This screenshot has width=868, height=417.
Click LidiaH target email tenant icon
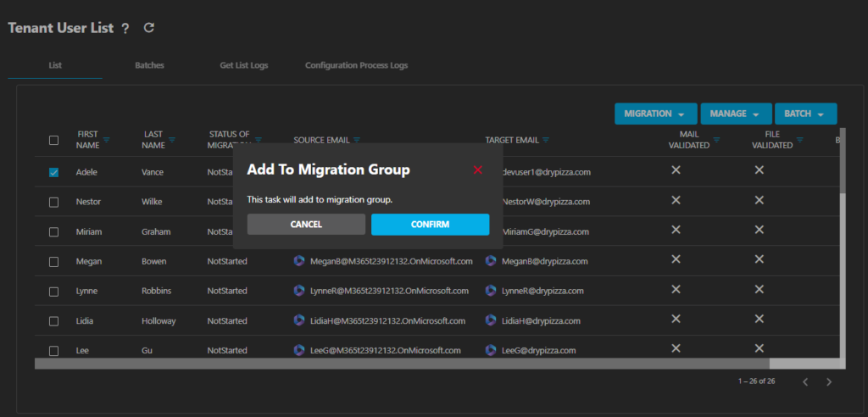pos(491,320)
